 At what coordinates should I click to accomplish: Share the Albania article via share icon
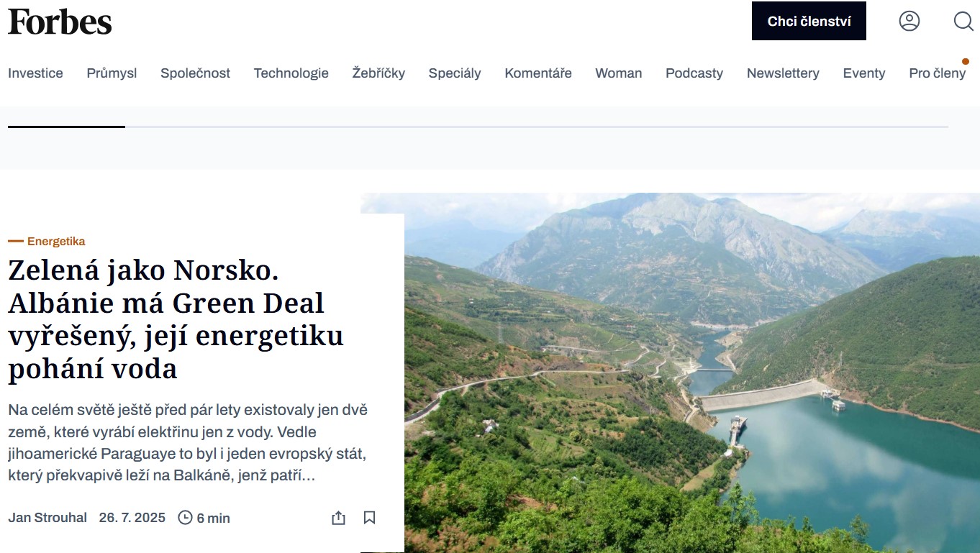pyautogui.click(x=338, y=518)
